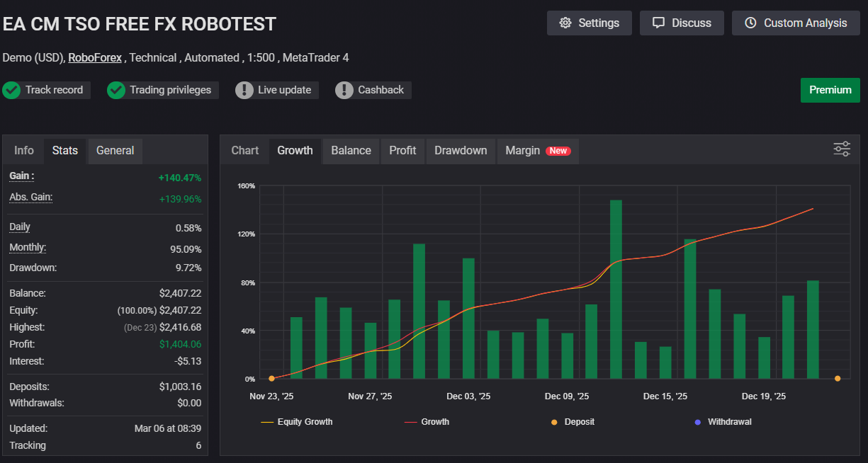Click the Gain label in Stats

coord(22,176)
